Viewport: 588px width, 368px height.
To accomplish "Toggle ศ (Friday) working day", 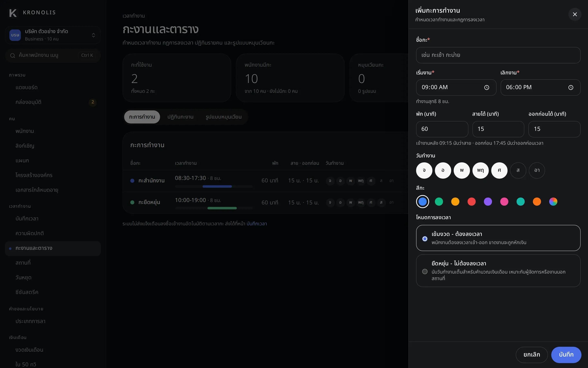I will point(499,170).
